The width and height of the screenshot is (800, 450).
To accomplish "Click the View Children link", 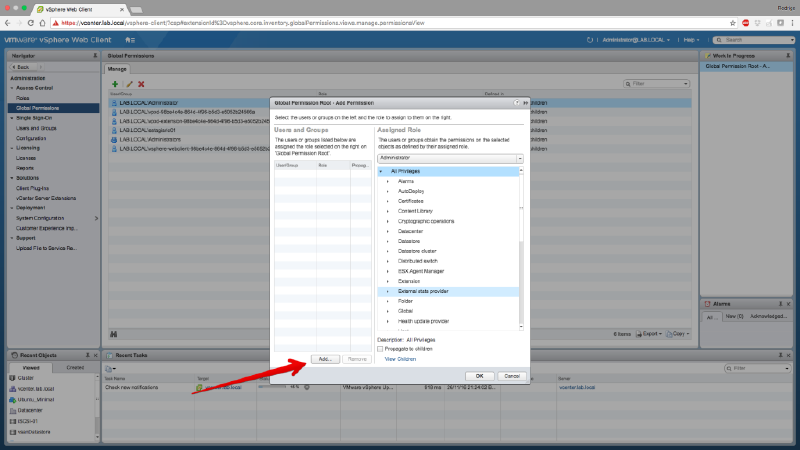I will click(x=400, y=358).
